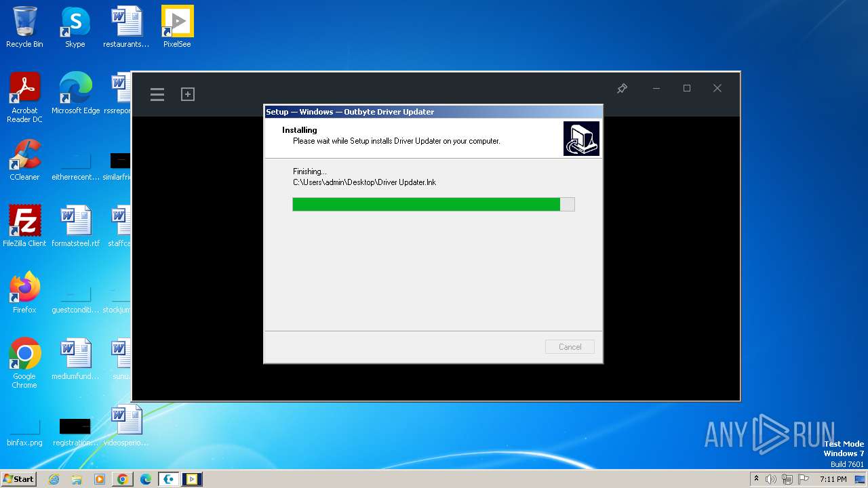The image size is (868, 488).
Task: Select the Acrobat Reader DC desktop shortcut
Action: [x=24, y=98]
